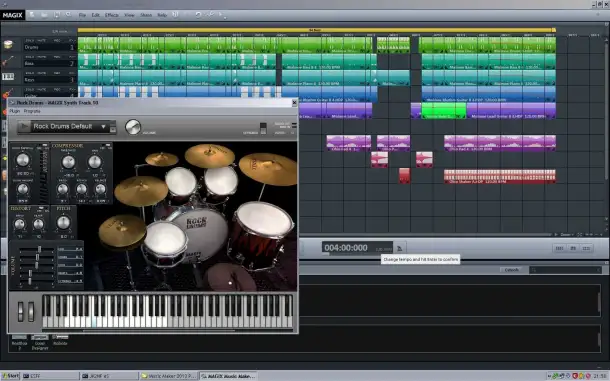Image resolution: width=610 pixels, height=381 pixels.
Task: Click the open folder icon in the toolbar
Action: pyautogui.click(x=44, y=15)
